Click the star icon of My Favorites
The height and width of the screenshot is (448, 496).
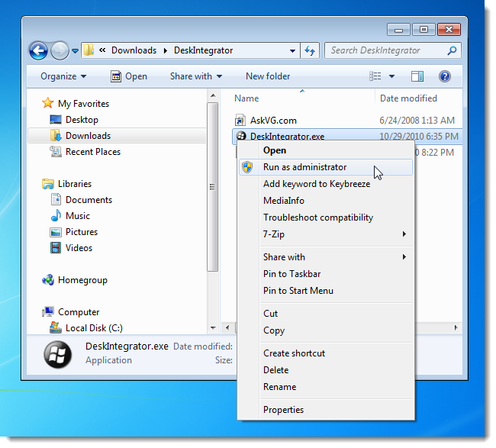48,103
